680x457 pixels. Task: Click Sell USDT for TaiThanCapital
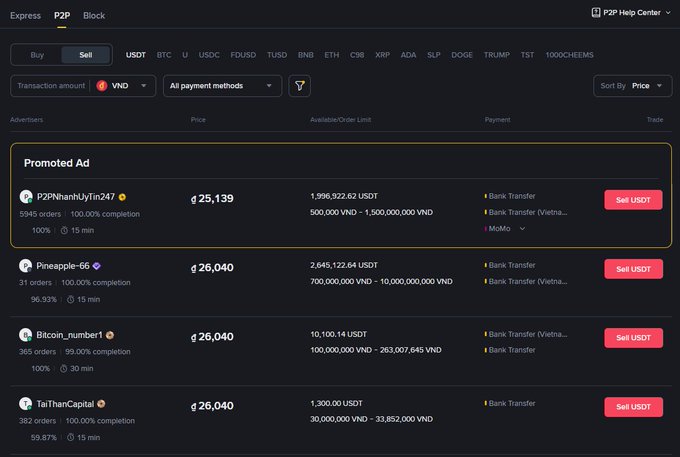633,407
